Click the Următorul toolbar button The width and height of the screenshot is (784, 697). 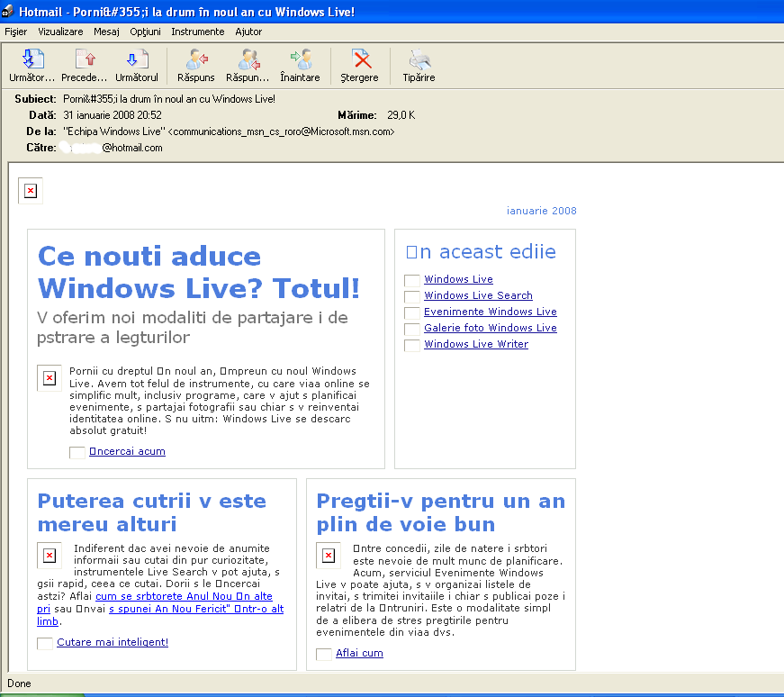click(137, 66)
